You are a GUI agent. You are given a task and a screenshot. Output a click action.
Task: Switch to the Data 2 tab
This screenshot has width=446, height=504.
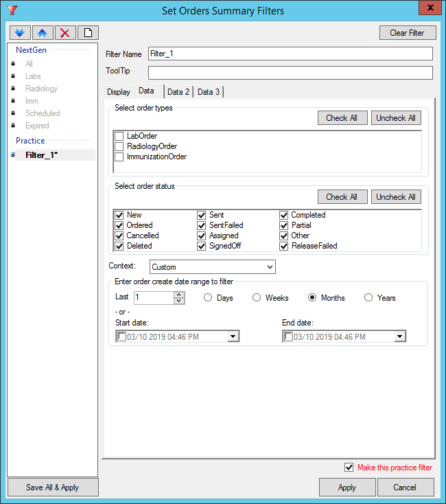[178, 92]
